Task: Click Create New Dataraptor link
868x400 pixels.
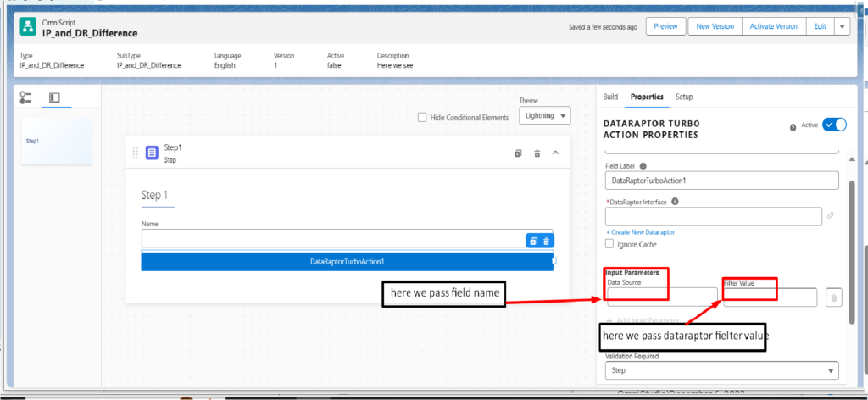Action: point(641,232)
